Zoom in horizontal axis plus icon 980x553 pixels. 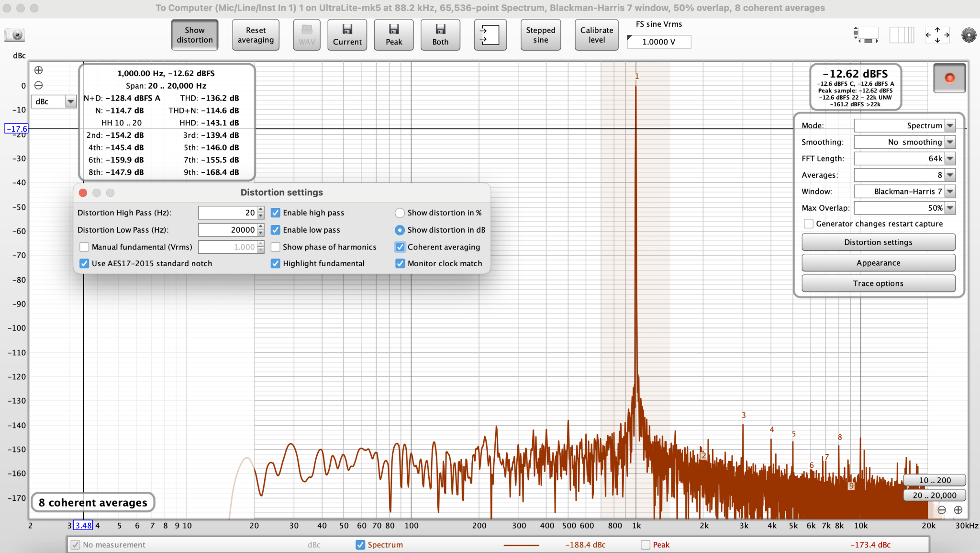(x=958, y=510)
